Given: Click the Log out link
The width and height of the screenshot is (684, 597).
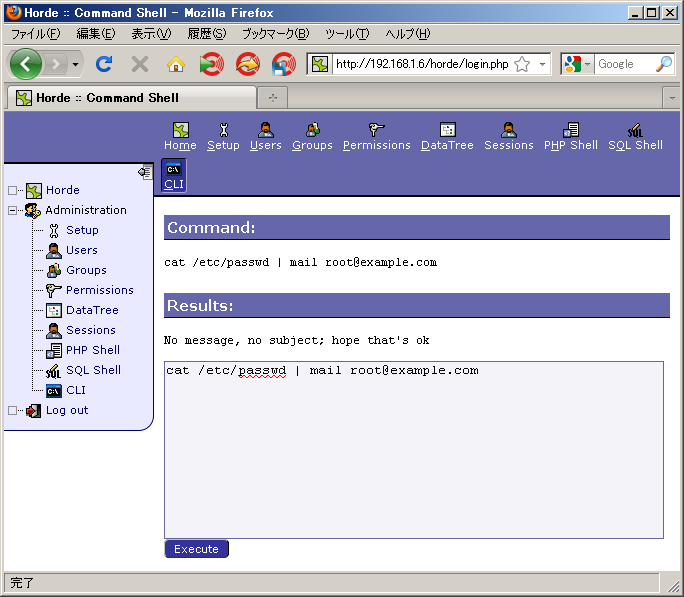Looking at the screenshot, I should click(67, 411).
